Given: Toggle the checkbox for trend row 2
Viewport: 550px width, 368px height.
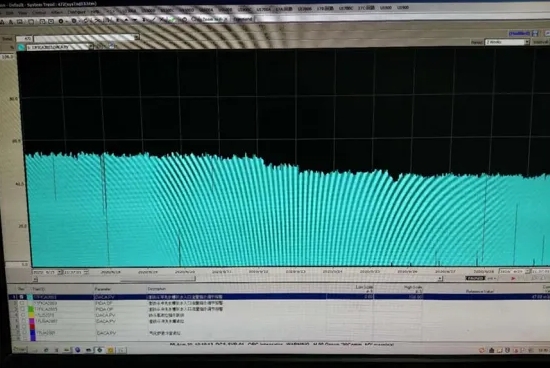Looking at the screenshot, I should (x=22, y=303).
